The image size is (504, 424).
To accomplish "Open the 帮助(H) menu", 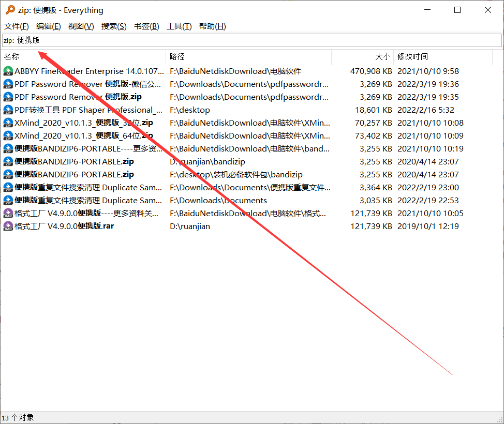I will [213, 26].
